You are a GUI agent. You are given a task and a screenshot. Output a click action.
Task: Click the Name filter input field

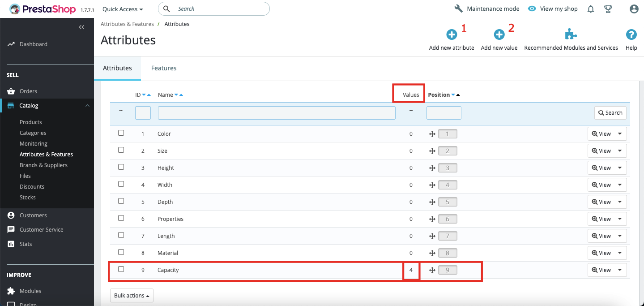pyautogui.click(x=277, y=113)
